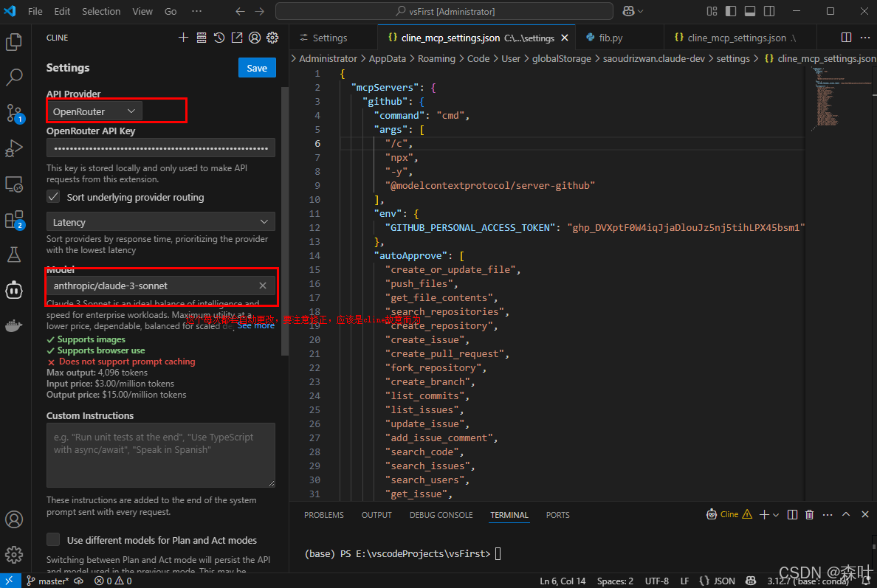Viewport: 877px width, 588px height.
Task: Customize layout icon in title bar
Action: click(x=712, y=11)
